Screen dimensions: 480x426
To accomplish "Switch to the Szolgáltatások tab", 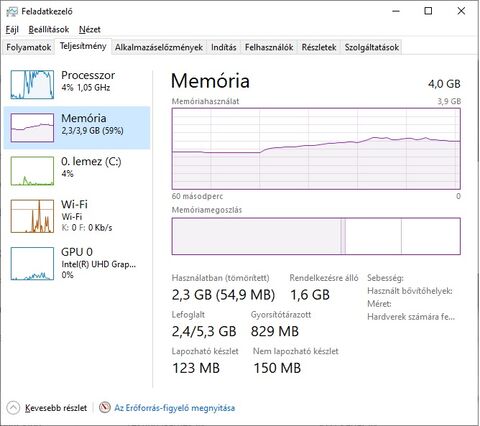I will pos(372,47).
